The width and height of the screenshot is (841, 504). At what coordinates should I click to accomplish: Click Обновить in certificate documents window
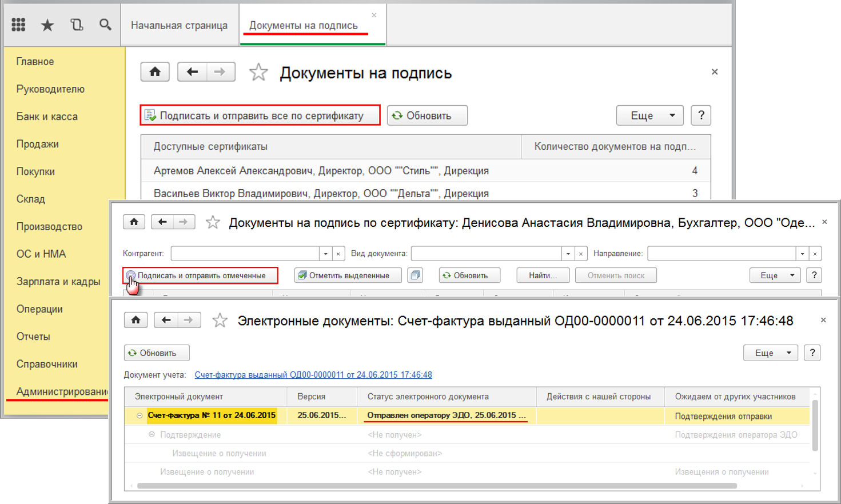coord(470,275)
